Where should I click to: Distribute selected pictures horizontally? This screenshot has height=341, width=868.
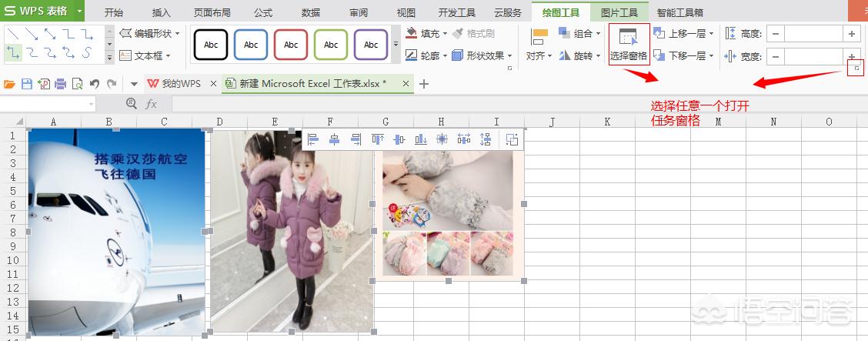464,139
